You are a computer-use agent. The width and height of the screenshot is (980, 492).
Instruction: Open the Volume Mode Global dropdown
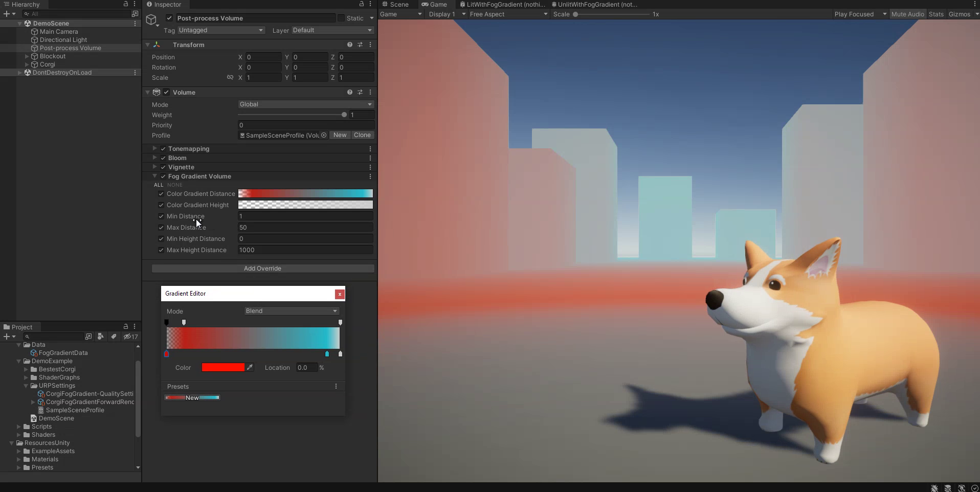pyautogui.click(x=306, y=104)
